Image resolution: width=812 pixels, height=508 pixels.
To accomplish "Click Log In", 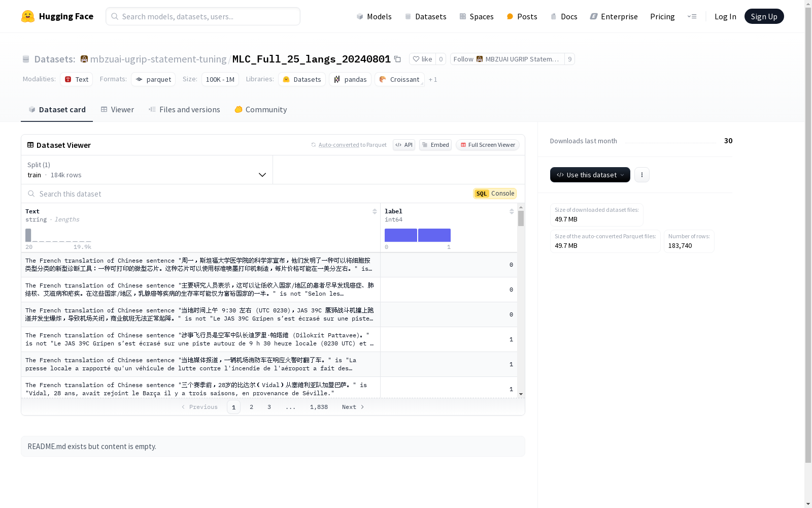I will coord(725,16).
